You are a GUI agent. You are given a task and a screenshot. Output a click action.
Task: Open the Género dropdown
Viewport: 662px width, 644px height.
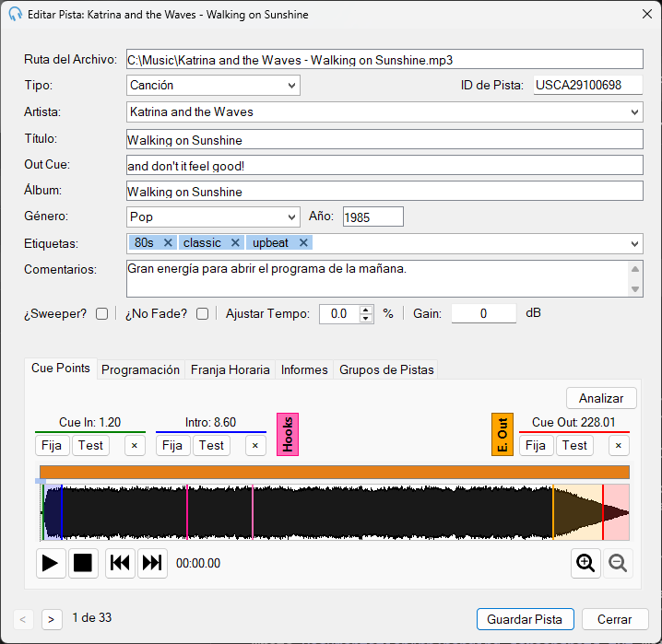point(213,217)
